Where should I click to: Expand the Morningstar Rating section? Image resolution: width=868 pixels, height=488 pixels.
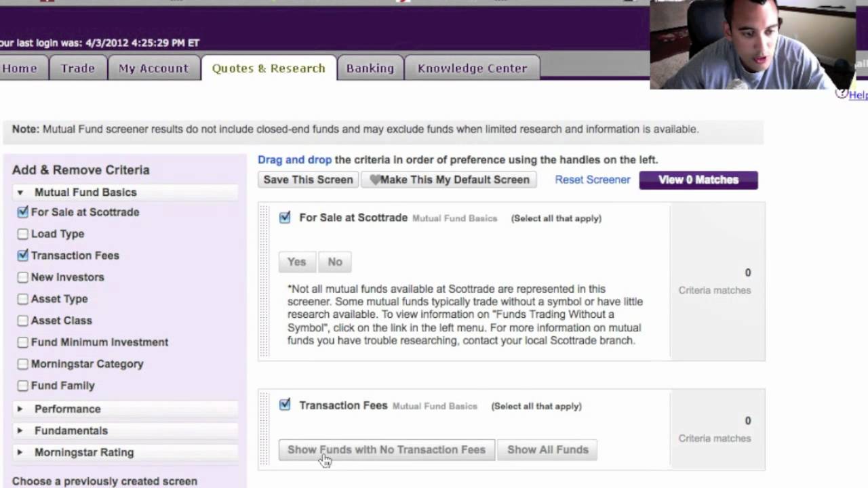pyautogui.click(x=125, y=452)
